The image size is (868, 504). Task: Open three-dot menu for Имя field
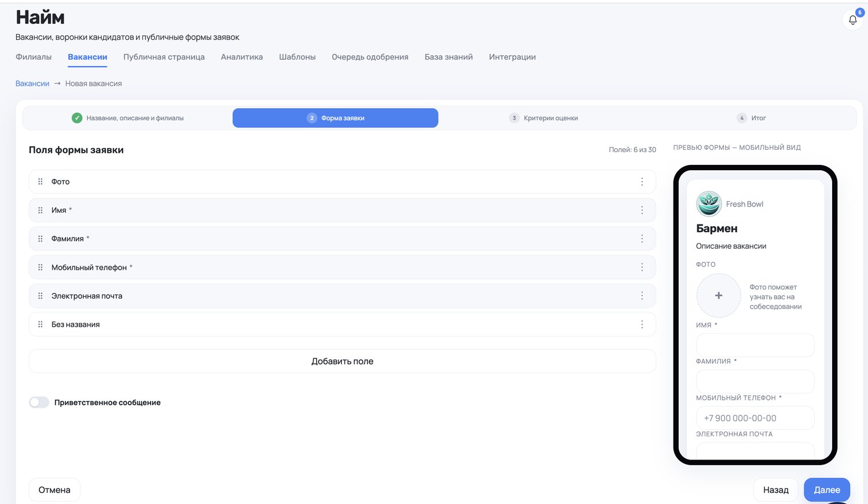(642, 210)
